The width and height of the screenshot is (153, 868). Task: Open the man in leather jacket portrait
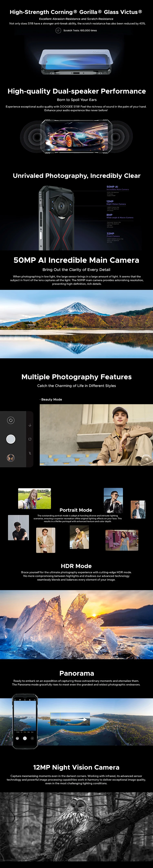point(113,500)
